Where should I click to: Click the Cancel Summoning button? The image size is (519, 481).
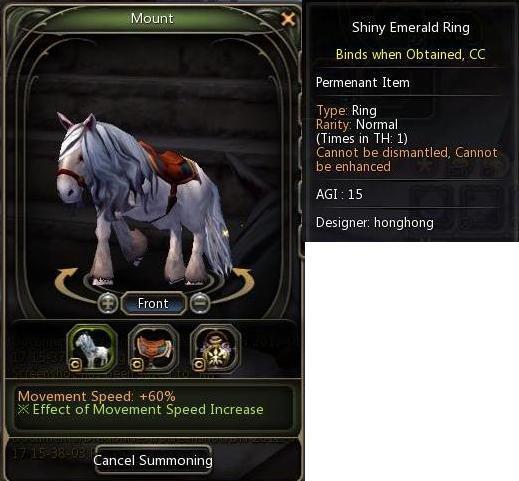click(153, 460)
